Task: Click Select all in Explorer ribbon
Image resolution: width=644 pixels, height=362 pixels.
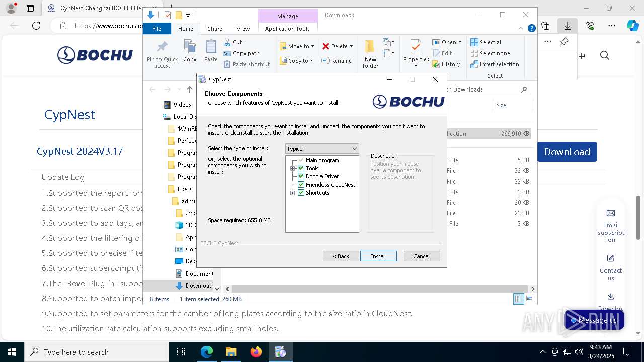Action: tap(487, 42)
